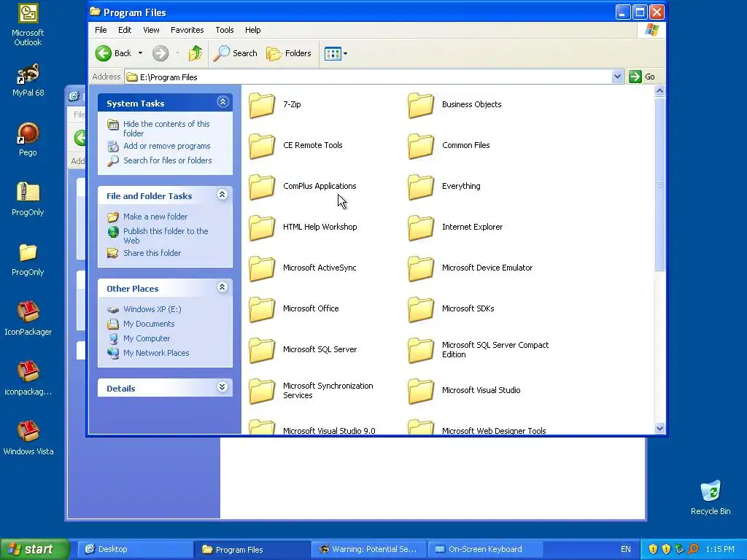Open the Edit menu

tap(125, 30)
